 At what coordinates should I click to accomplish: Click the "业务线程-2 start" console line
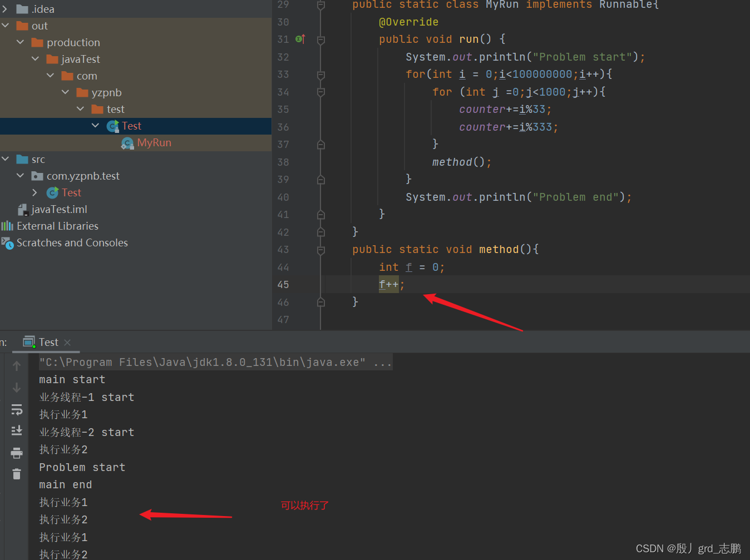(x=86, y=432)
